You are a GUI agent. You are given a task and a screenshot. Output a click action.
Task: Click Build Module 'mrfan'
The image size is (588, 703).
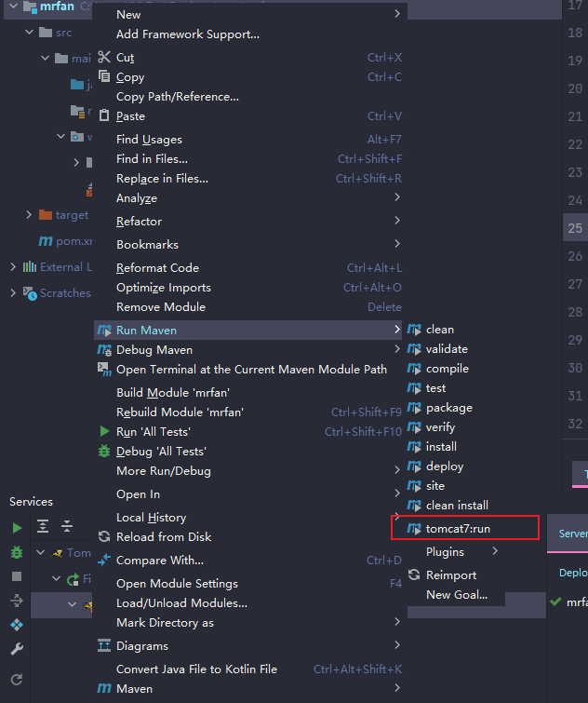[x=173, y=393]
